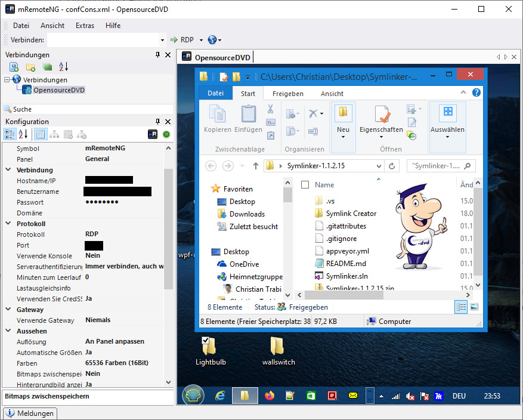This screenshot has height=420, width=523.
Task: Switch to the Freigeben ribbon tab
Action: [287, 94]
